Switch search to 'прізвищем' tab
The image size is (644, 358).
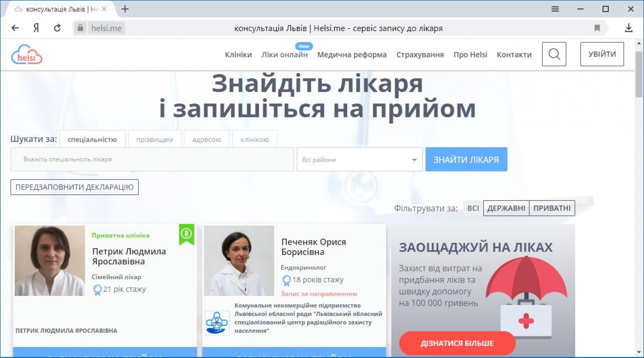tap(155, 139)
